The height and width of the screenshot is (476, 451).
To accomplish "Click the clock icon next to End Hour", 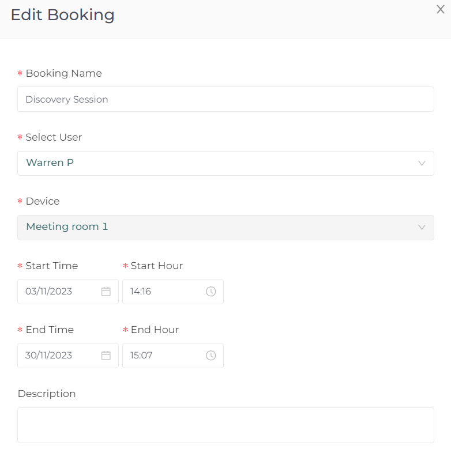I will click(x=211, y=356).
